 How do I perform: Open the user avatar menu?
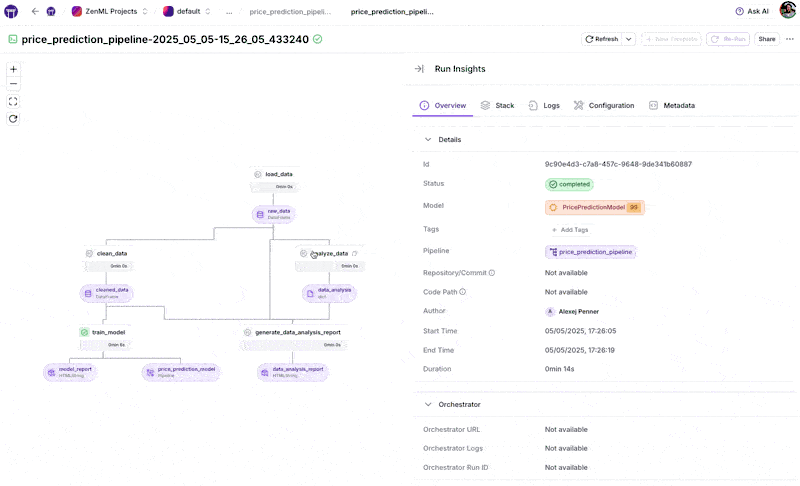(788, 11)
